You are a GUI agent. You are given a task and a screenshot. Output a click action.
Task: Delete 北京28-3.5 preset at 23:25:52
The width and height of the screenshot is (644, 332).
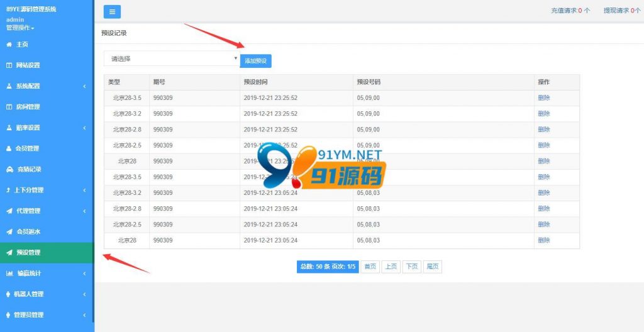coord(544,98)
